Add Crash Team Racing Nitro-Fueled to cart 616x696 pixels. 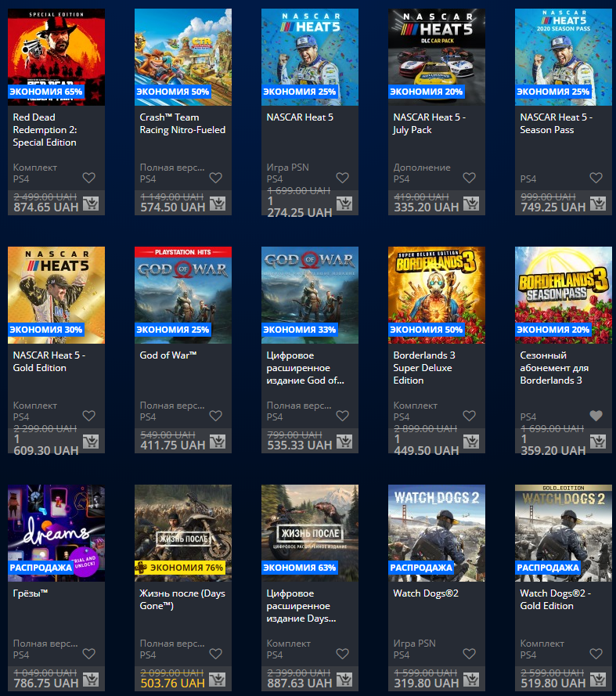217,204
